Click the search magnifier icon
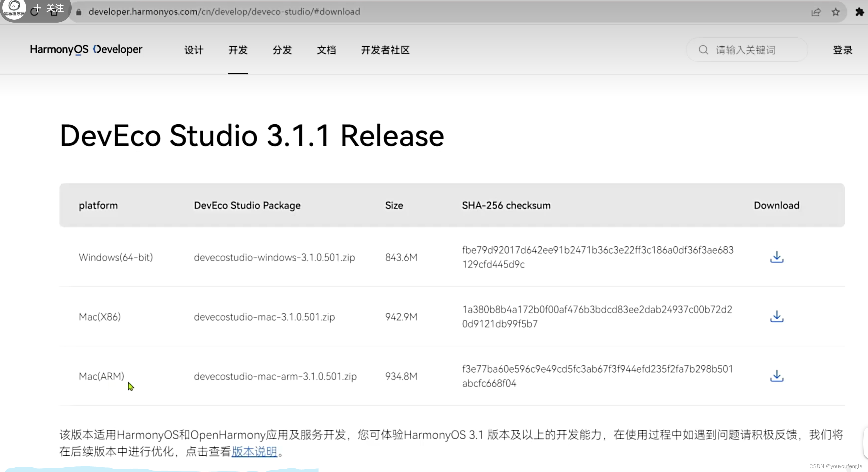 703,50
